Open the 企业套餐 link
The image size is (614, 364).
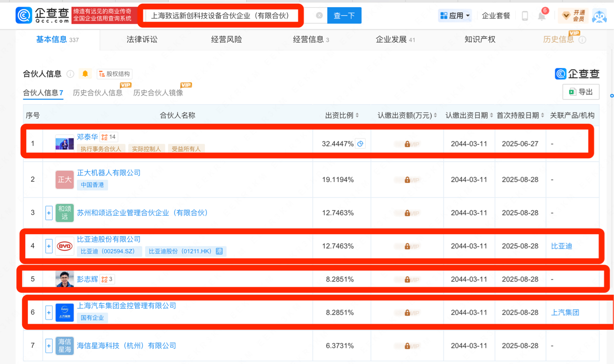coord(496,16)
